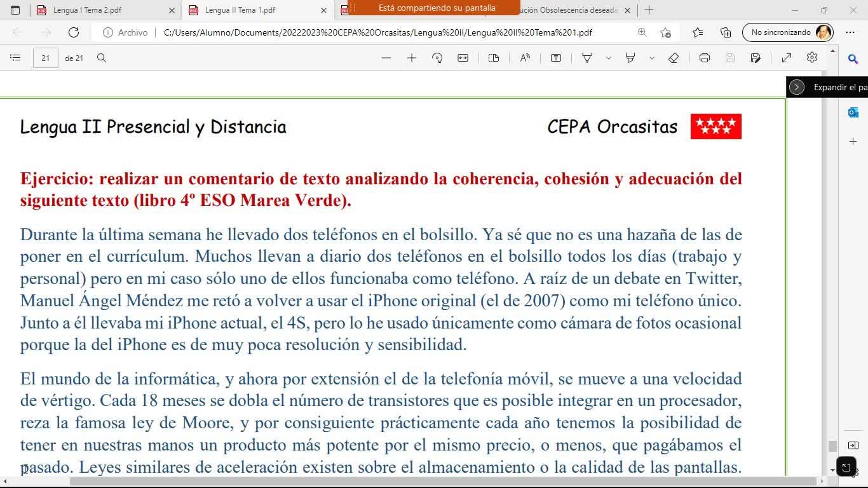868x488 pixels.
Task: Open the address bar zoom indicator
Action: 642,32
